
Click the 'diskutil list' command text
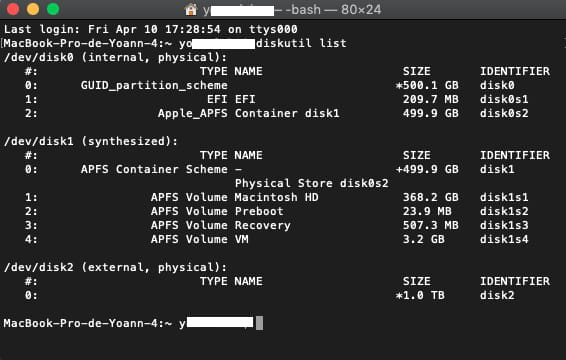pyautogui.click(x=301, y=43)
